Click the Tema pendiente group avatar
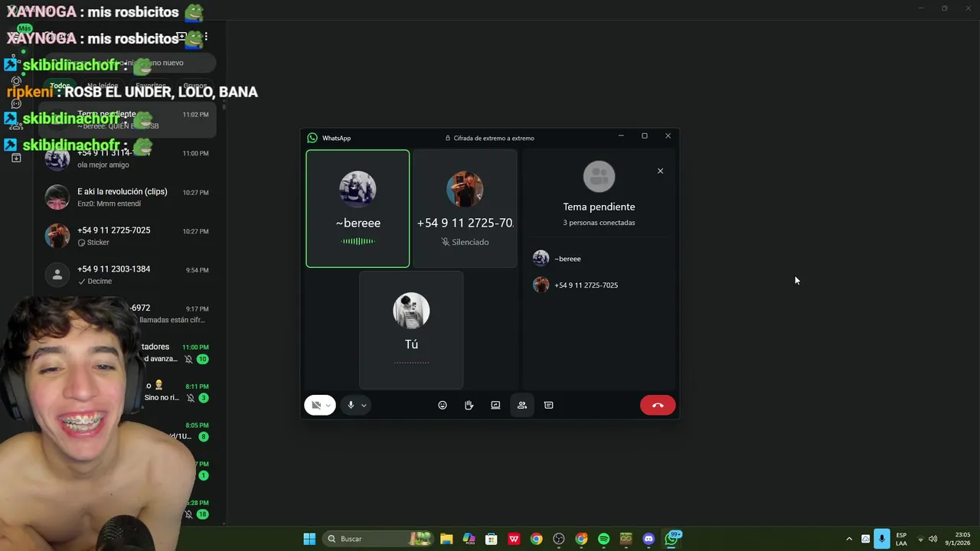Screen dimensions: 980x551 (599, 177)
